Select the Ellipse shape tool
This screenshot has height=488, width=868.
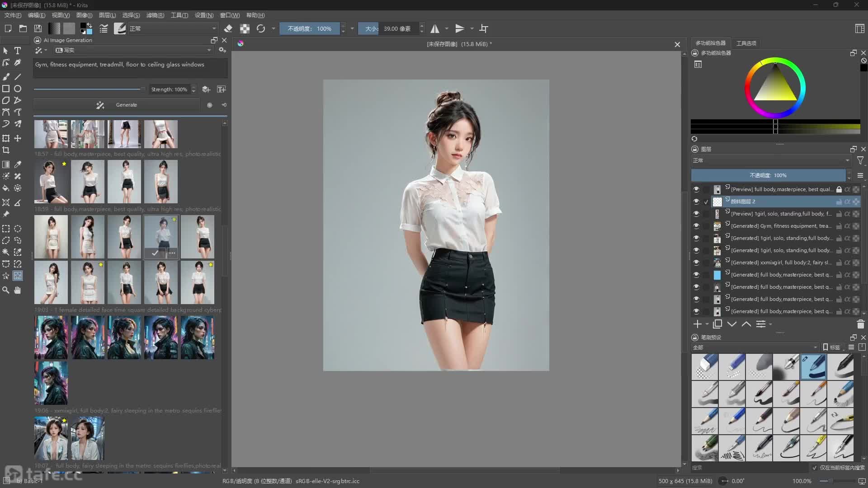18,89
